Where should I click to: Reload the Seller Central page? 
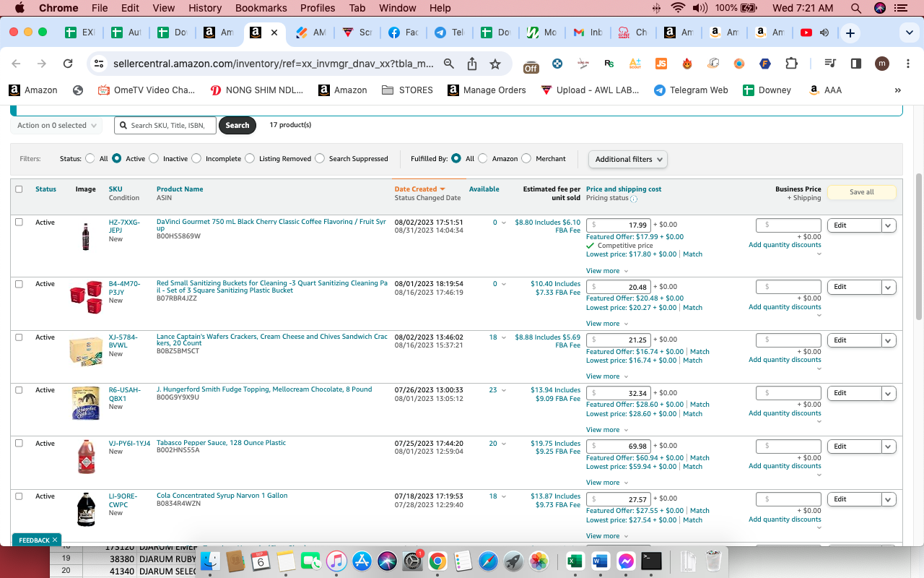(68, 64)
